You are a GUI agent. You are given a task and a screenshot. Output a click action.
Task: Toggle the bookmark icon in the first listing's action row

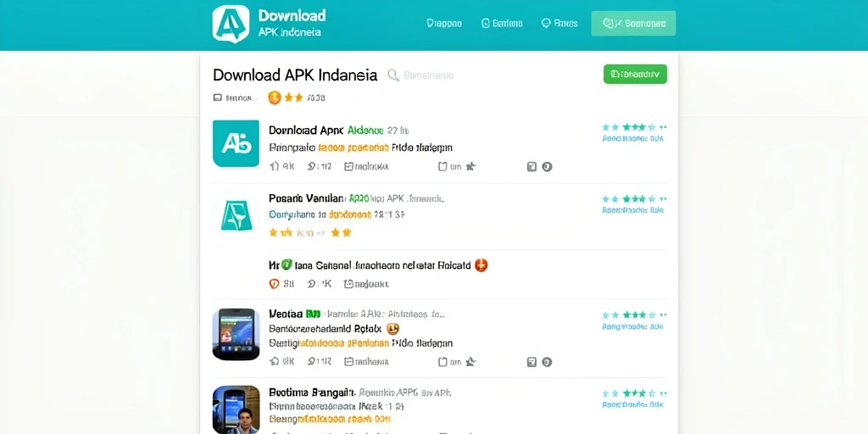442,166
